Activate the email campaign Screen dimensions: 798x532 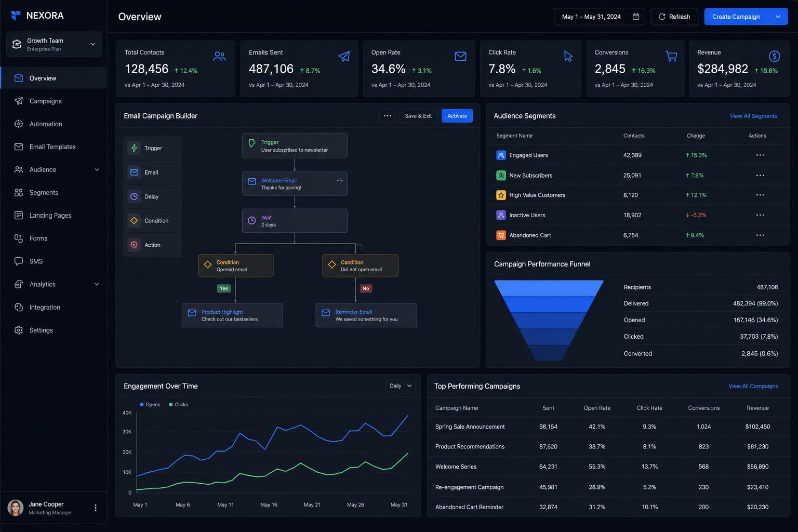coord(457,116)
